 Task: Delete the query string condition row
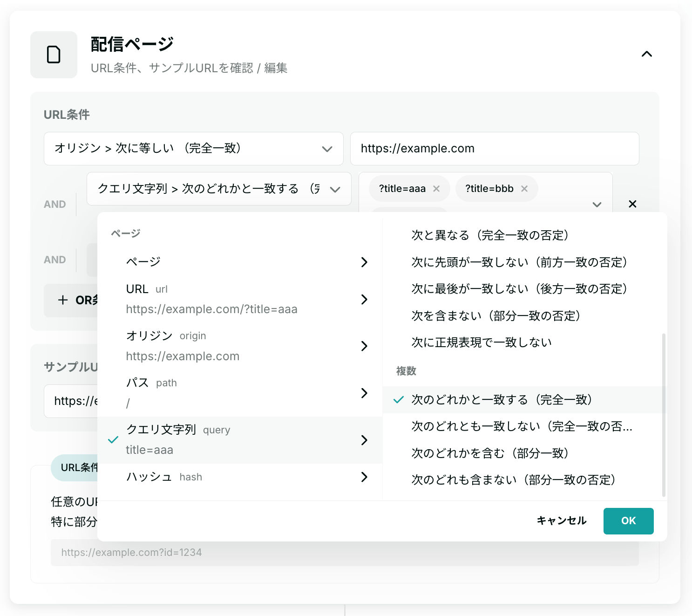coord(632,204)
